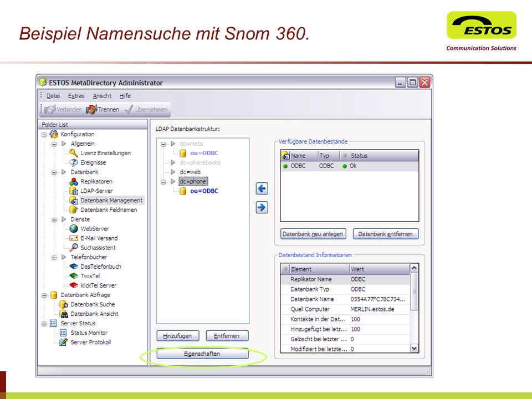The height and width of the screenshot is (399, 532).
Task: Click scroll-down arrow in Datenbestand Informationen
Action: pyautogui.click(x=414, y=348)
